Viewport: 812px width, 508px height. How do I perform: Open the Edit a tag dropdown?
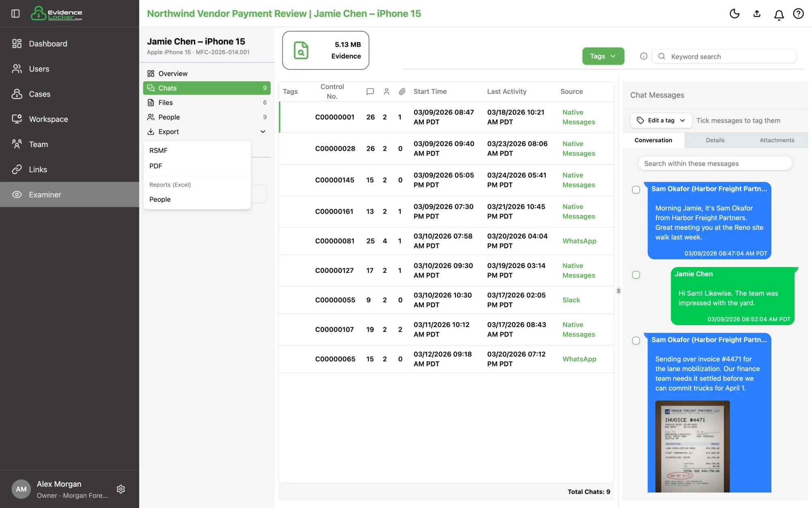point(661,120)
